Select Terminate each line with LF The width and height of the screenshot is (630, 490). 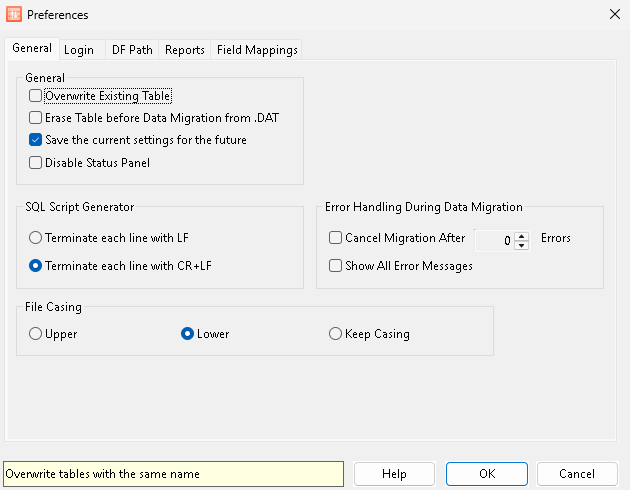coord(36,238)
